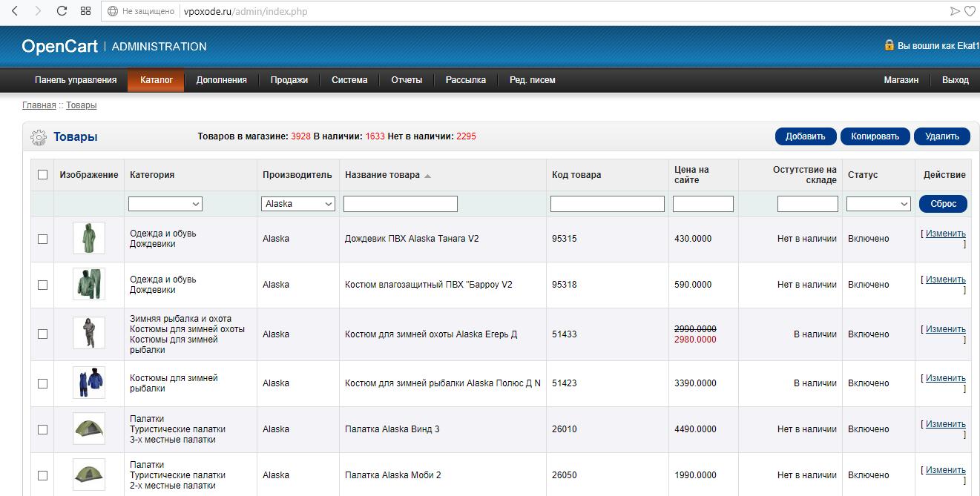The height and width of the screenshot is (496, 980).
Task: Open the Панель управления menu
Action: (76, 80)
